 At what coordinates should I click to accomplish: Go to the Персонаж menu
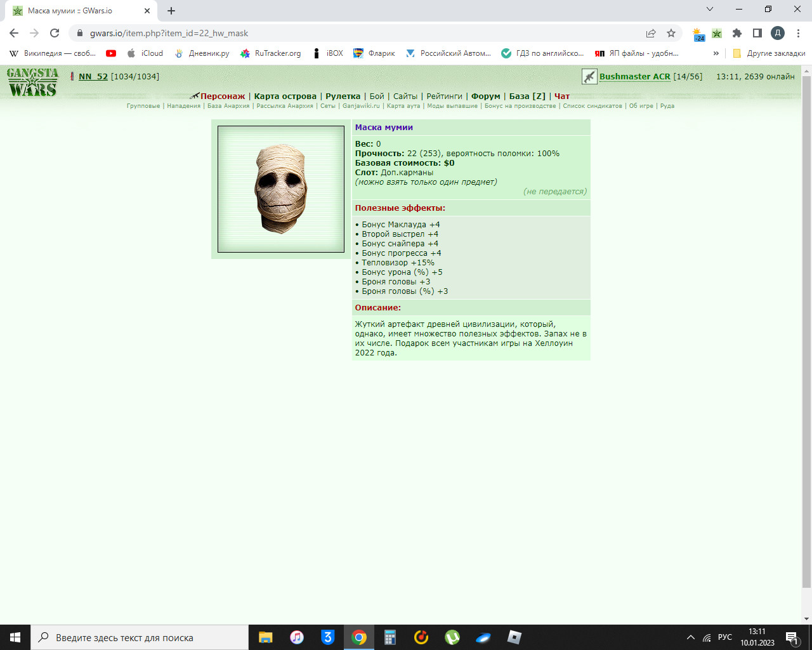[223, 96]
